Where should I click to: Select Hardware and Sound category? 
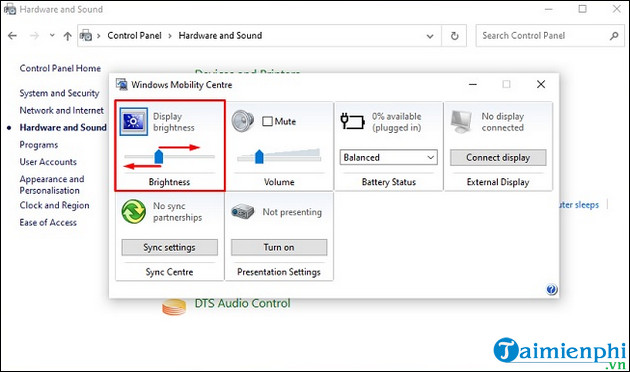pos(63,128)
